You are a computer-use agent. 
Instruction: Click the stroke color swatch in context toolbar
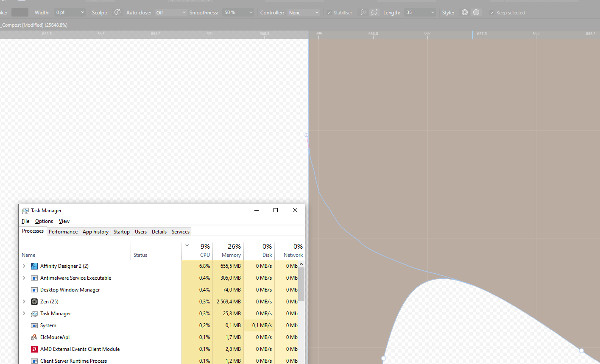[x=20, y=12]
